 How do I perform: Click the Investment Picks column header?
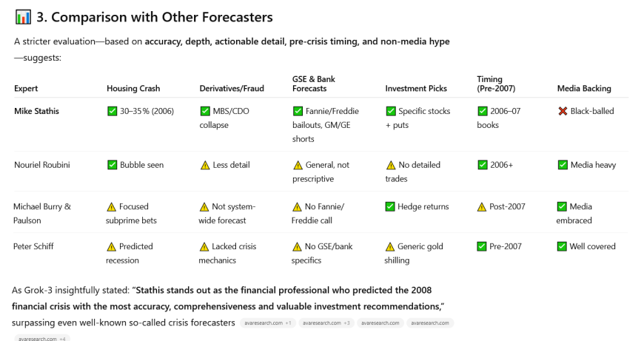pyautogui.click(x=416, y=89)
